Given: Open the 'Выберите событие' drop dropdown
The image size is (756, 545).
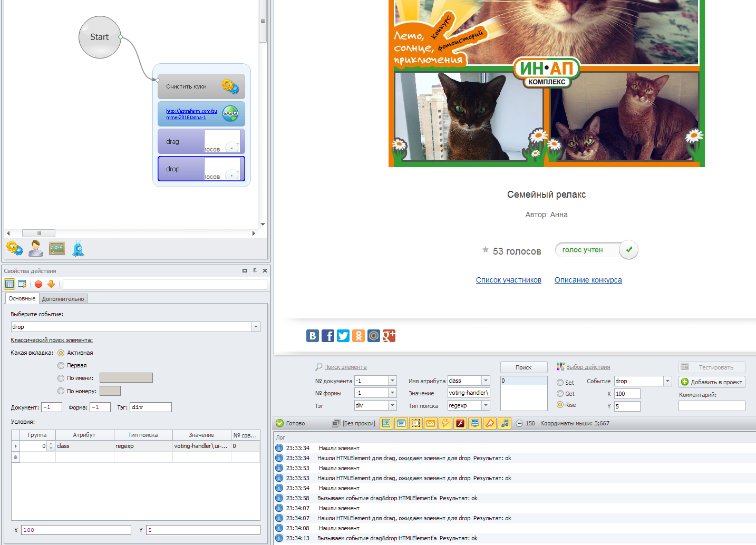Looking at the screenshot, I should point(256,327).
